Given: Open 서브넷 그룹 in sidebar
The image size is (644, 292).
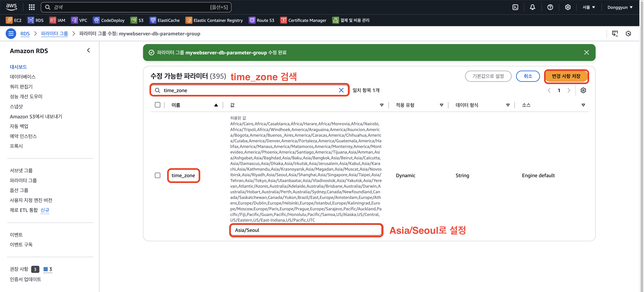Looking at the screenshot, I should [21, 170].
